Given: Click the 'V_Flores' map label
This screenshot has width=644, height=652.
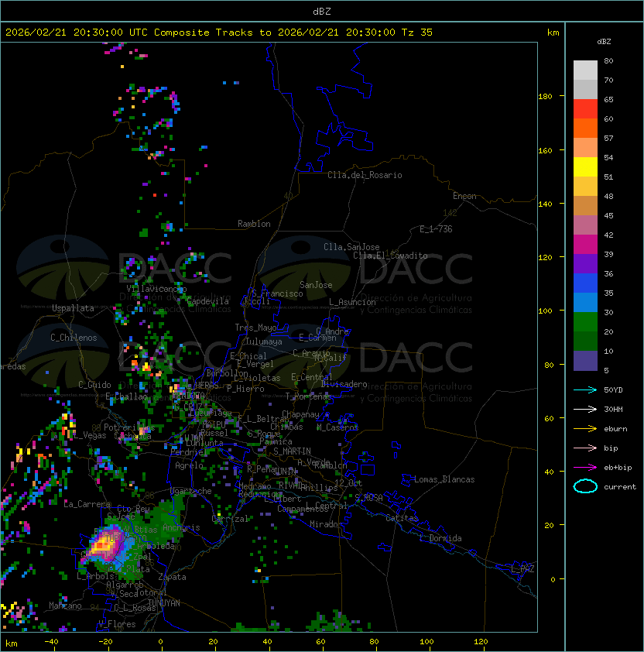Looking at the screenshot, I should pyautogui.click(x=117, y=624).
